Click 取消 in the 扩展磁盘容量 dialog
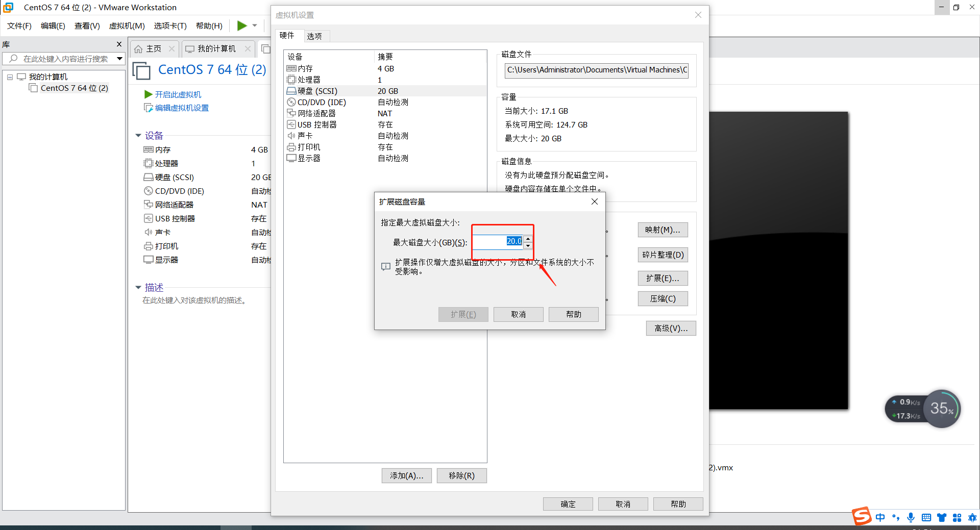 (x=519, y=314)
